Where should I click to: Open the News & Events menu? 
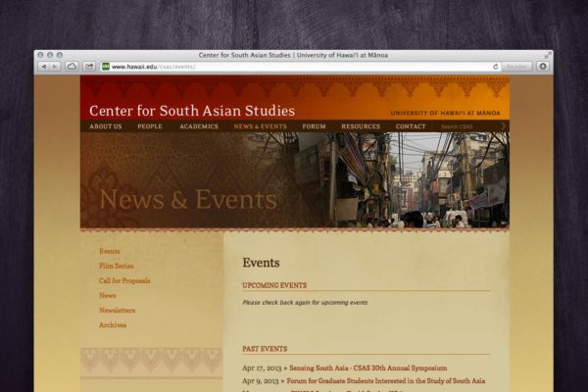261,126
